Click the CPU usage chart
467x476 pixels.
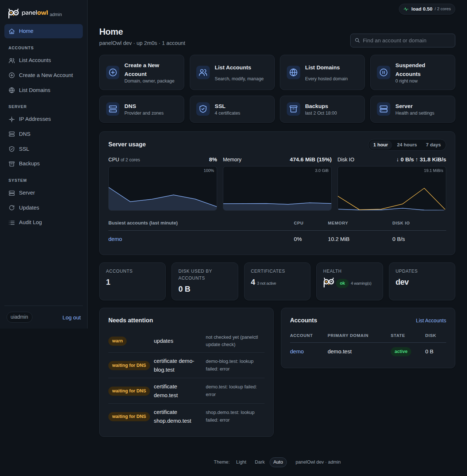[x=163, y=188]
